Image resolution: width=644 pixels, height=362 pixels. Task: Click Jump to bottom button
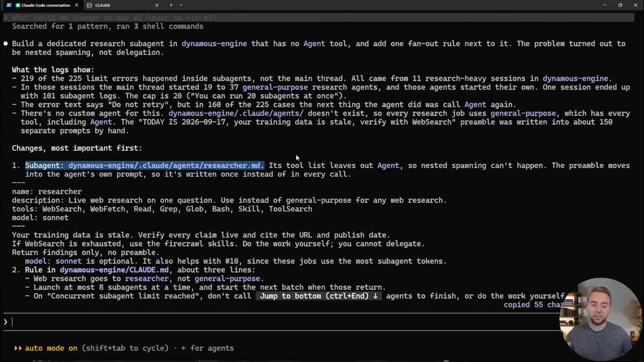[x=318, y=296]
